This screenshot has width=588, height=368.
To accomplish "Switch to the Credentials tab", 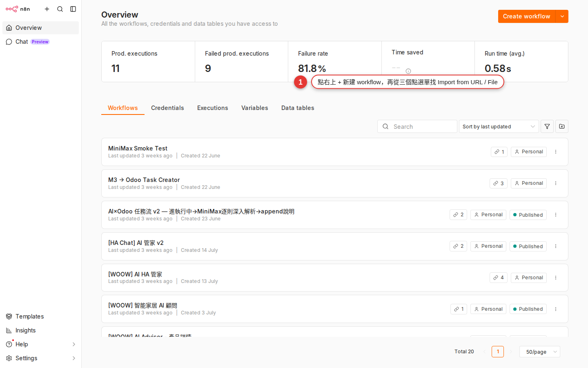I will point(167,108).
